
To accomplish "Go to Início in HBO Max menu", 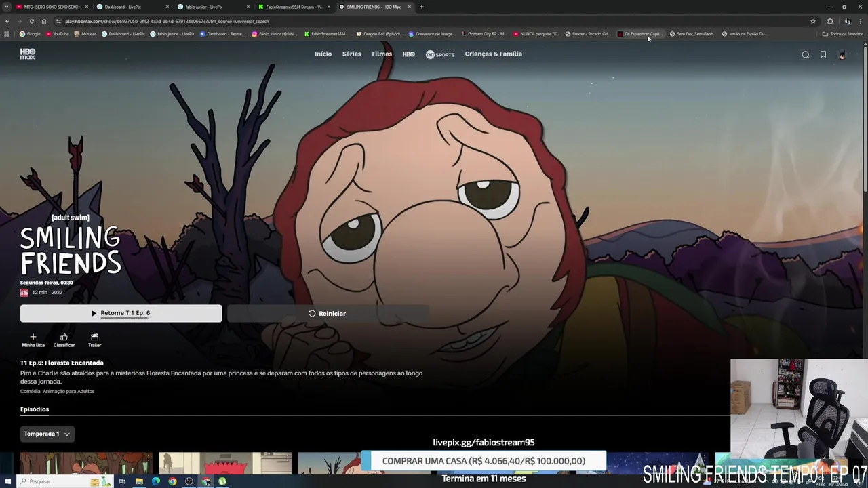I will tap(323, 54).
